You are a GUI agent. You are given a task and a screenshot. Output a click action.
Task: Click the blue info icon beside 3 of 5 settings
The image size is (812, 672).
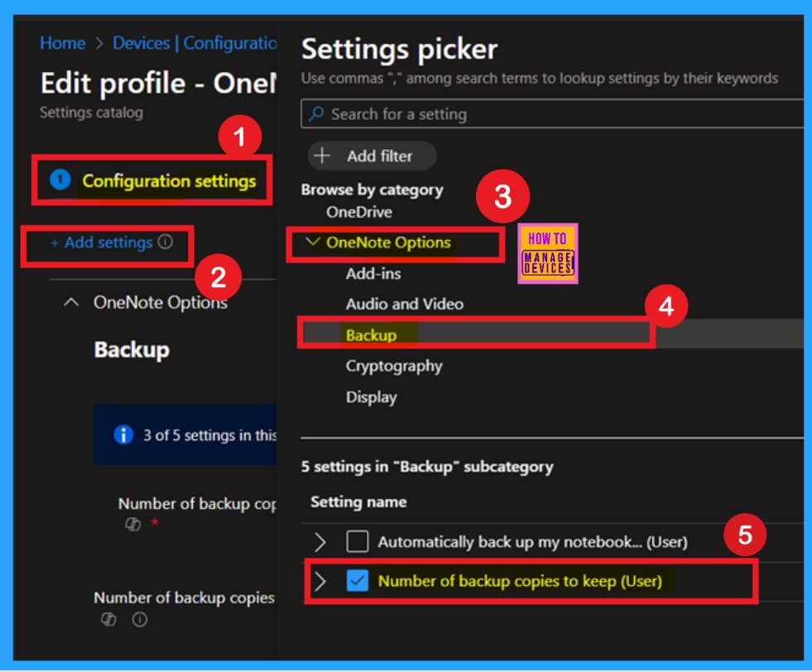coord(123,434)
